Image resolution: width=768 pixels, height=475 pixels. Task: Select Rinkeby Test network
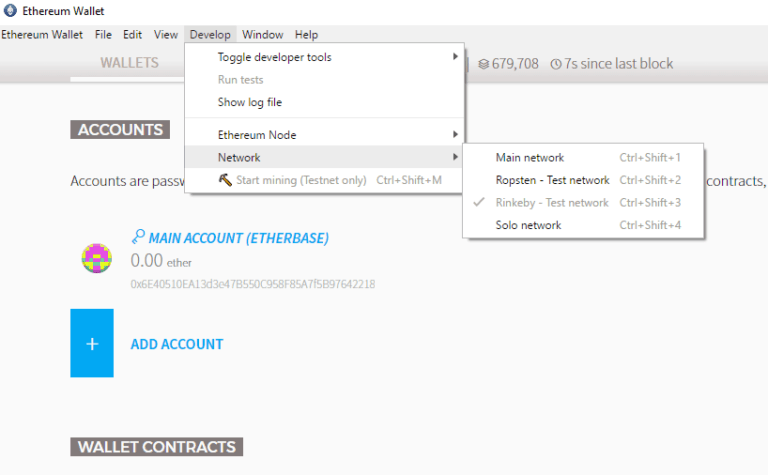[x=583, y=202]
